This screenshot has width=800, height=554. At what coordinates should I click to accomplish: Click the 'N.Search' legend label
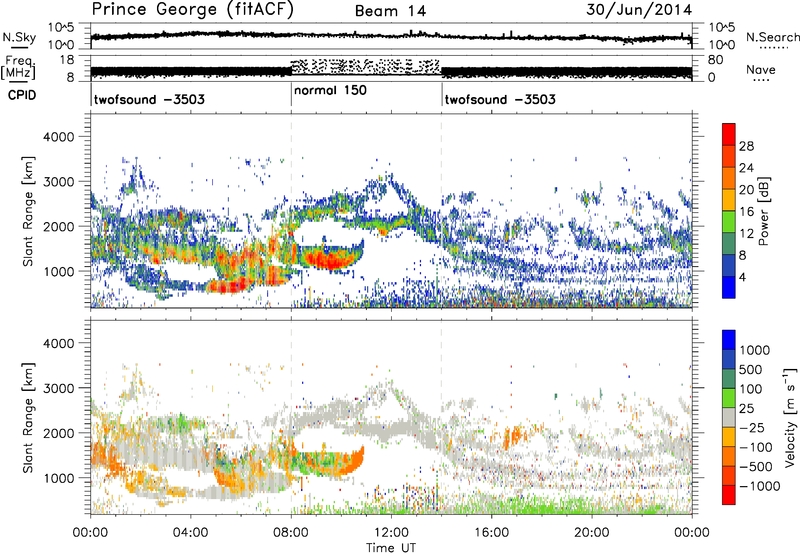point(772,37)
